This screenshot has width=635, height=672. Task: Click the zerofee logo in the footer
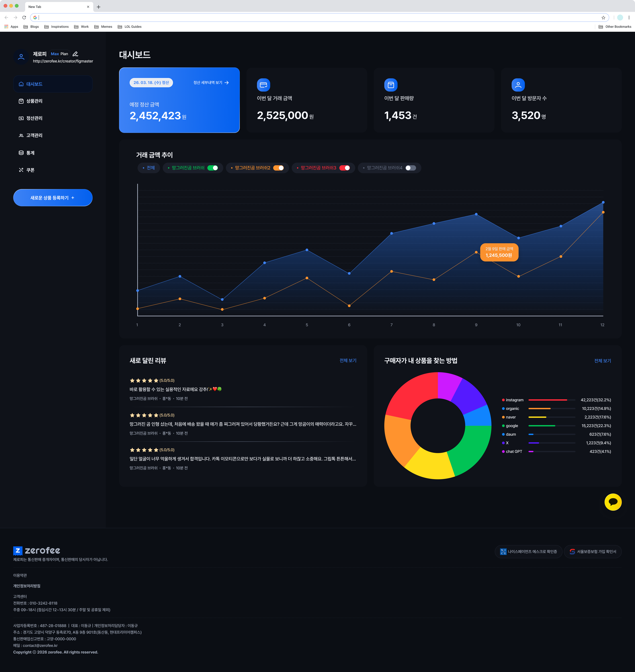[37, 551]
